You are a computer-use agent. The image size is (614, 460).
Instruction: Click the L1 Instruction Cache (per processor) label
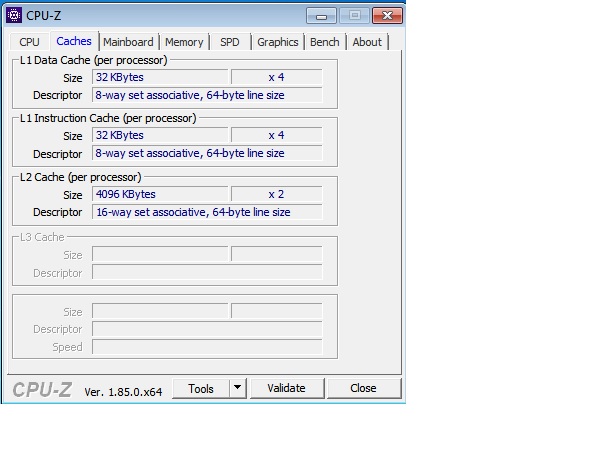pos(108,118)
